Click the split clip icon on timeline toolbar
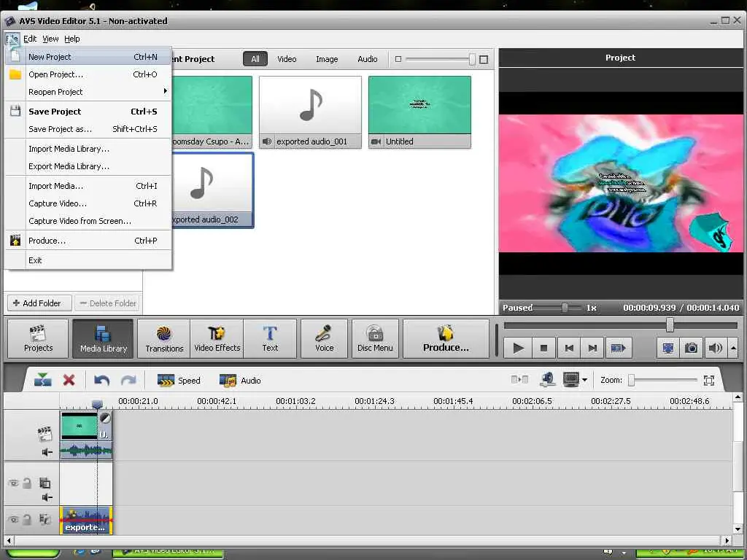Viewport: 747px width, 560px height. click(x=43, y=380)
